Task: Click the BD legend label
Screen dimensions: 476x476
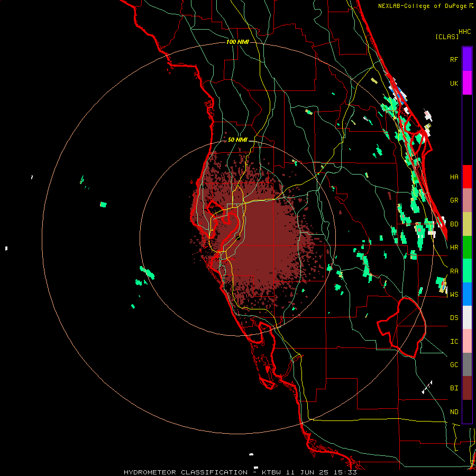Action: pos(454,224)
